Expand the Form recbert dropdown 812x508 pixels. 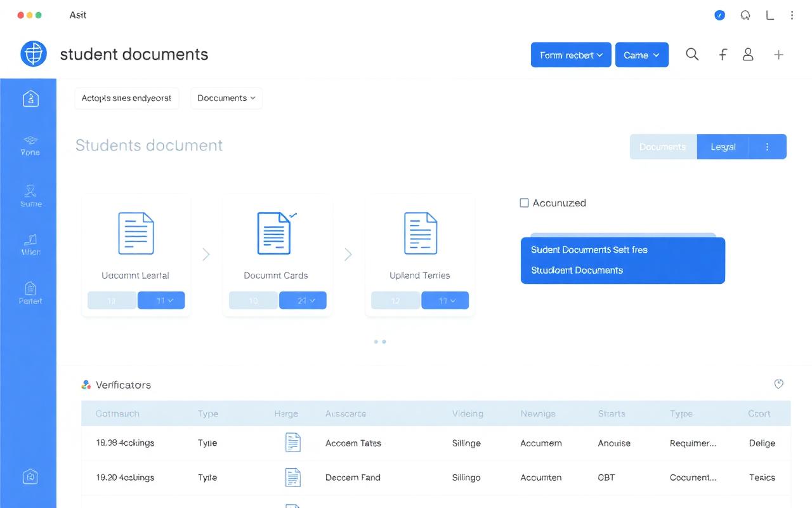pyautogui.click(x=571, y=55)
